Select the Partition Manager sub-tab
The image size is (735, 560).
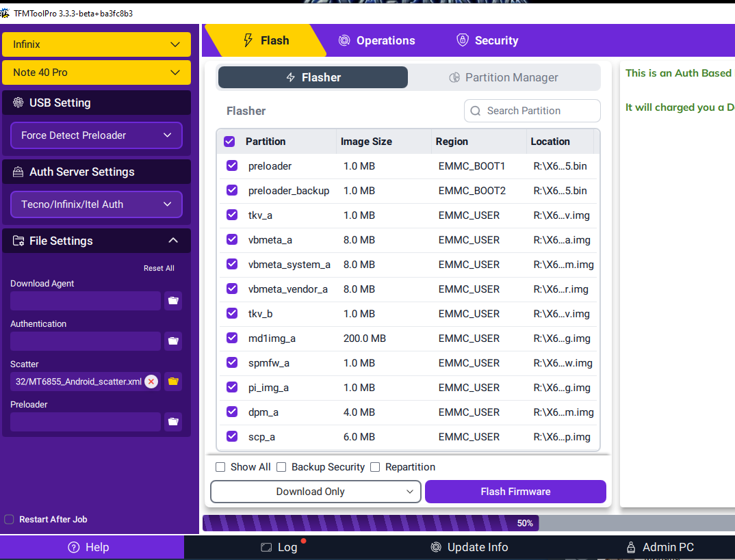(504, 77)
